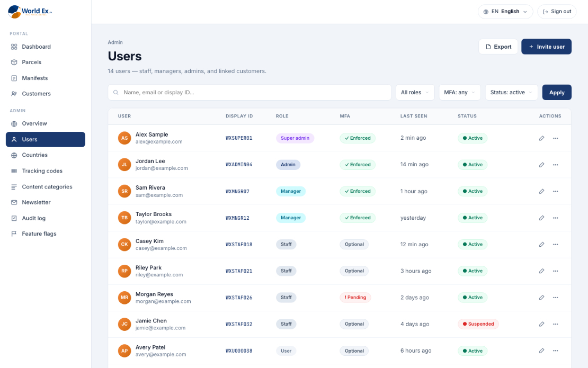
Task: Click the ROLE column header
Action: pyautogui.click(x=282, y=116)
